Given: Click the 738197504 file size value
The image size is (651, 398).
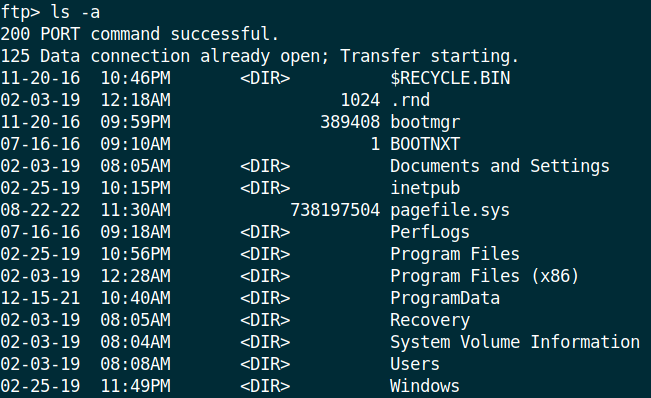Looking at the screenshot, I should tap(335, 210).
